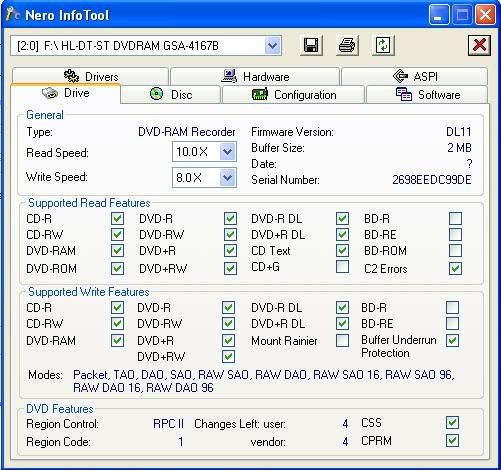Screen dimensions: 501x470
Task: Toggle the DVD-R DL write checkbox
Action: (x=342, y=307)
